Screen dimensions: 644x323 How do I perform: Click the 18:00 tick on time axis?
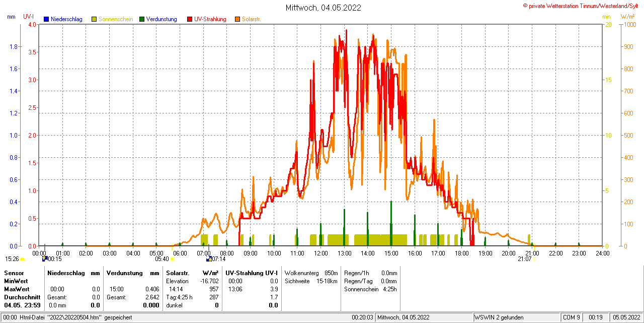point(461,253)
